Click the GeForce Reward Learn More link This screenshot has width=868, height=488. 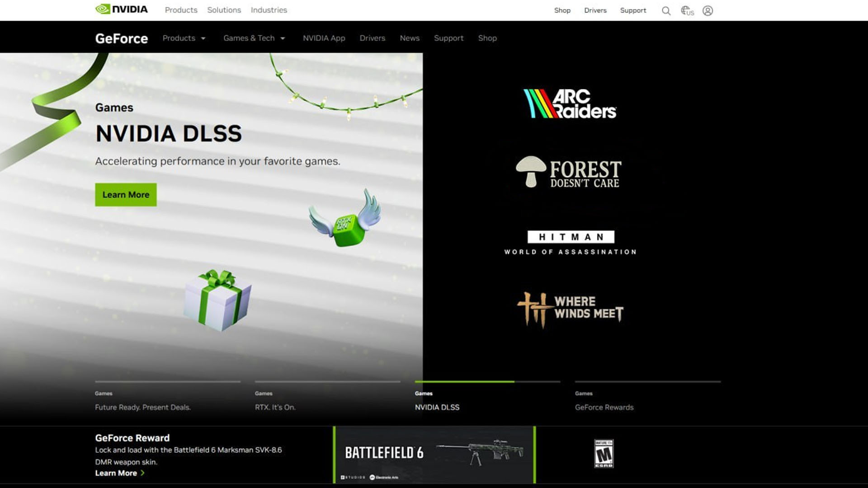coord(116,473)
